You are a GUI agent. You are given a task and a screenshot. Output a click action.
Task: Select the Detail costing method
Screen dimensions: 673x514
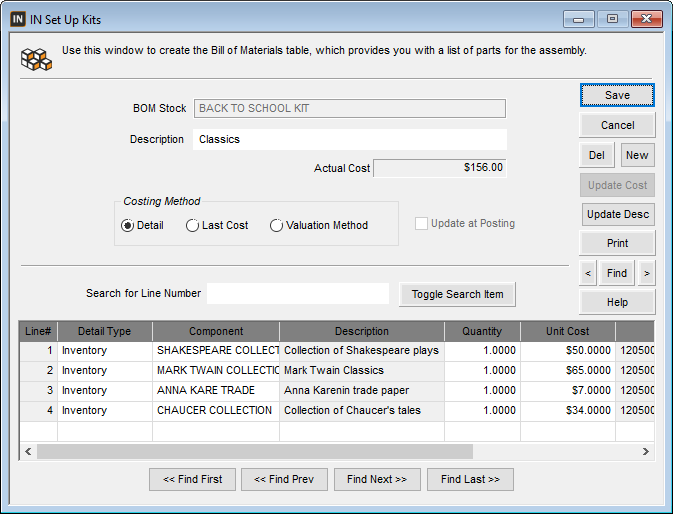tap(127, 226)
